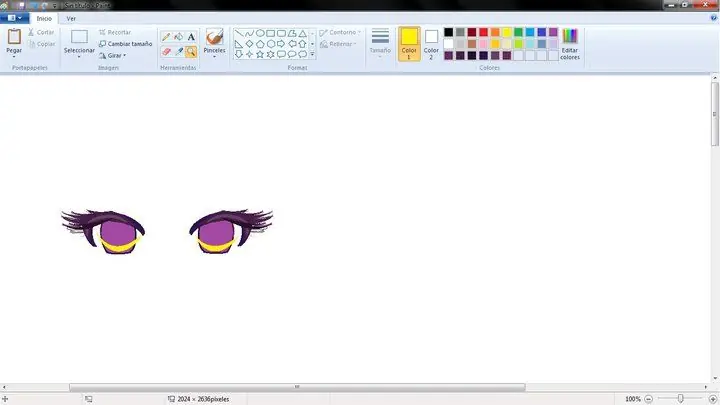Screen dimensions: 720x405
Task: Select the Pencil tool
Action: click(x=166, y=37)
